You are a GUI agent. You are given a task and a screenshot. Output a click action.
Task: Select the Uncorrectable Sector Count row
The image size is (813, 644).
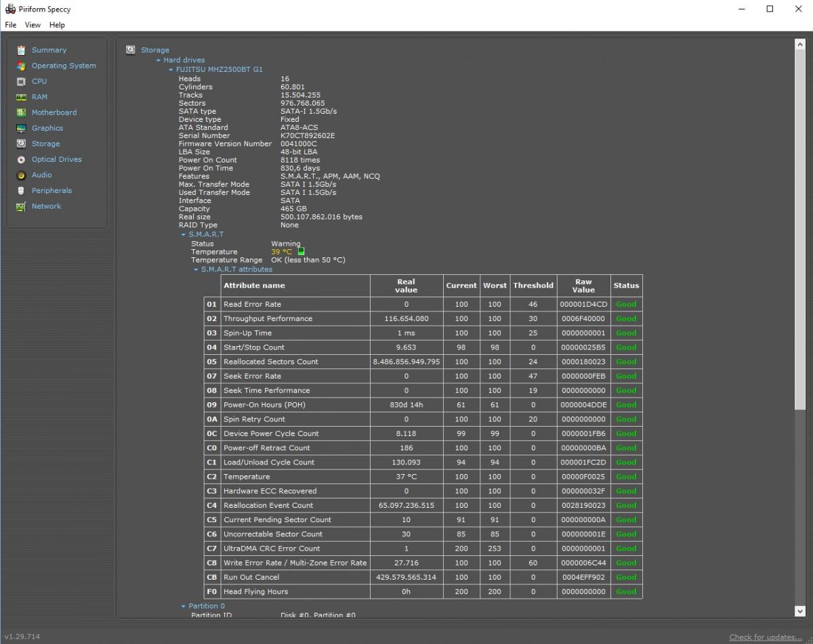pos(423,534)
